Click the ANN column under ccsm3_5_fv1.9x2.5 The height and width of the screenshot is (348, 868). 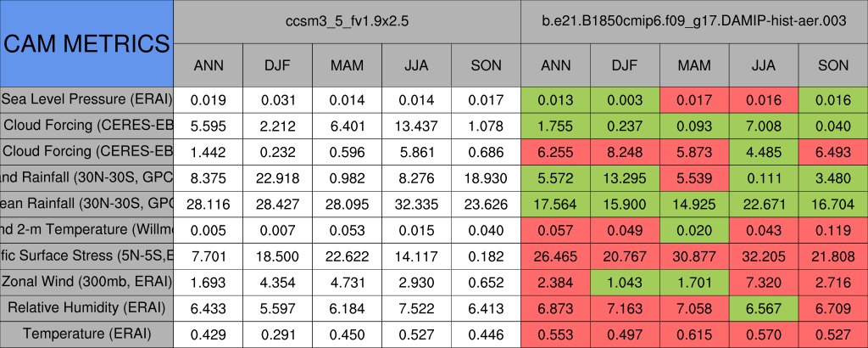[209, 65]
